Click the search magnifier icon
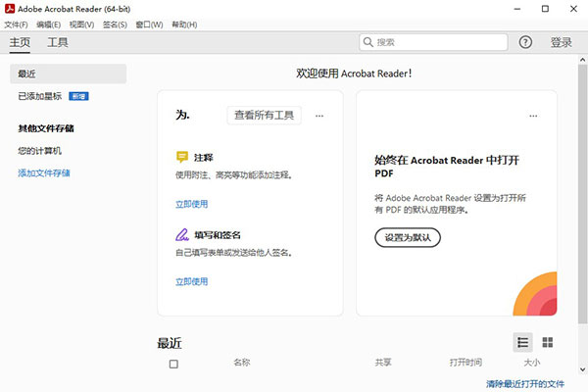This screenshot has width=588, height=392. (x=368, y=42)
